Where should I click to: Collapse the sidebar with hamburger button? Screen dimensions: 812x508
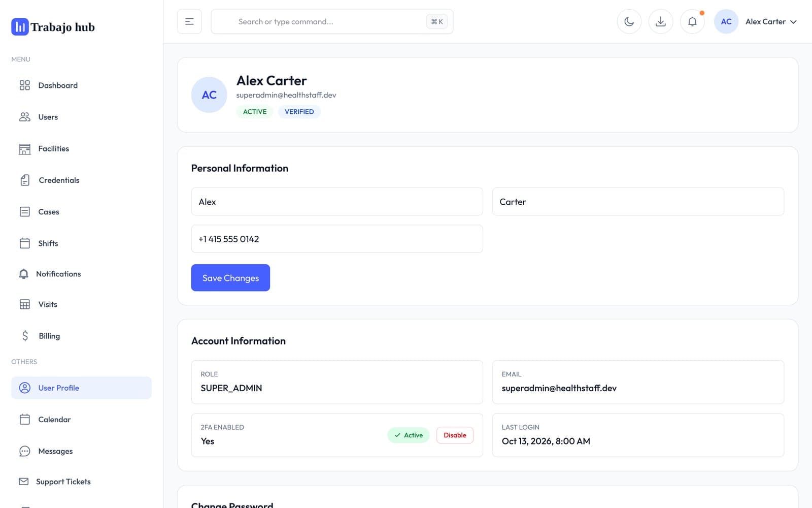click(x=189, y=21)
